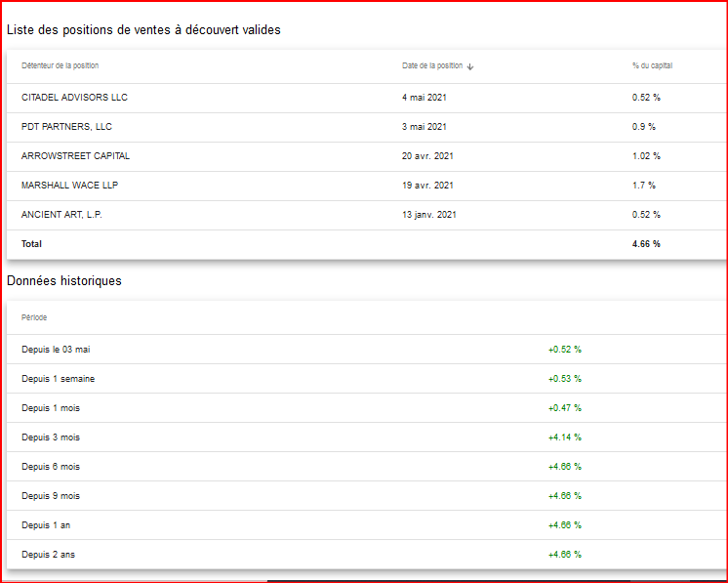Click the green +4.14 % value
The height and width of the screenshot is (583, 728).
tap(565, 437)
